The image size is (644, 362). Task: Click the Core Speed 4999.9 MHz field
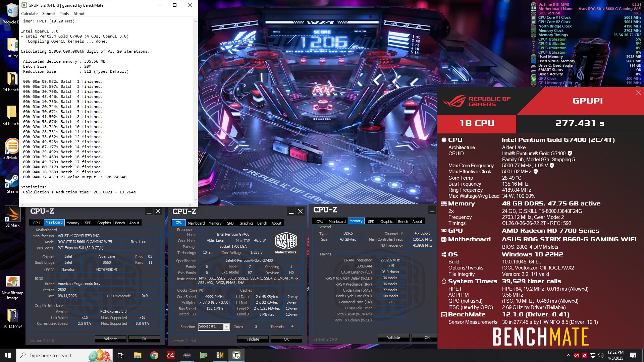click(x=215, y=297)
